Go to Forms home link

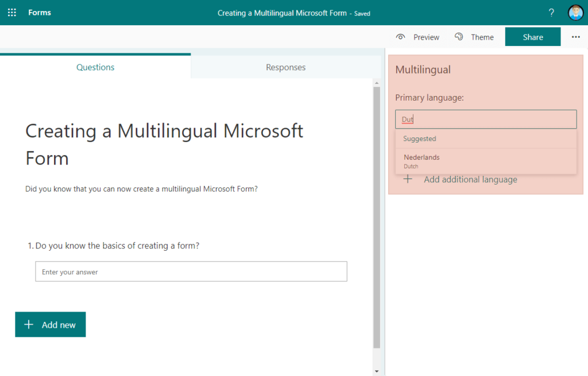click(40, 13)
